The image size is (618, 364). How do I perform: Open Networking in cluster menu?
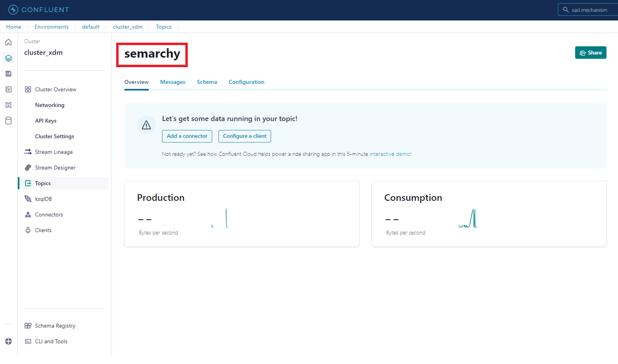click(49, 105)
